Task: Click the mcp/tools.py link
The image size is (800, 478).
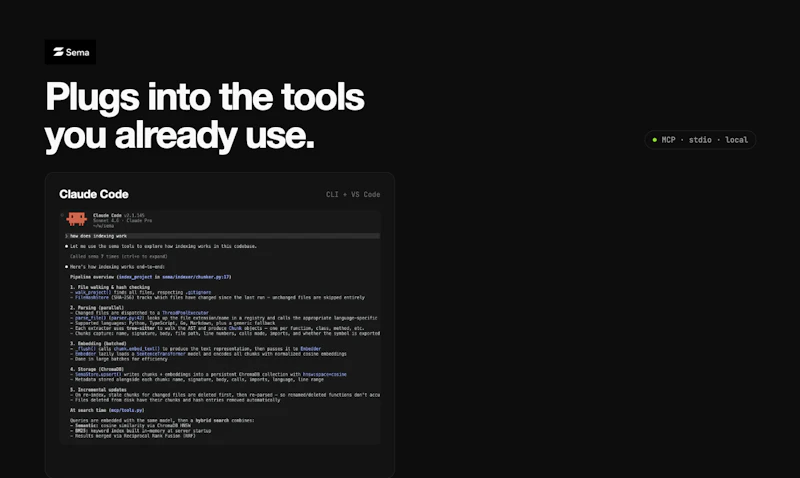Action: [126, 410]
